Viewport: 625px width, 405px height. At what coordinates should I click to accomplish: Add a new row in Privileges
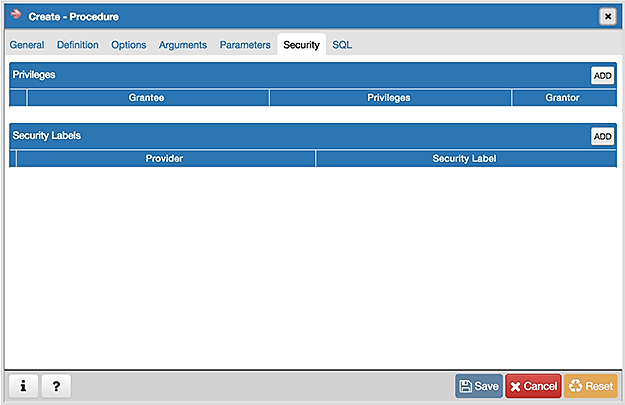pyautogui.click(x=602, y=75)
